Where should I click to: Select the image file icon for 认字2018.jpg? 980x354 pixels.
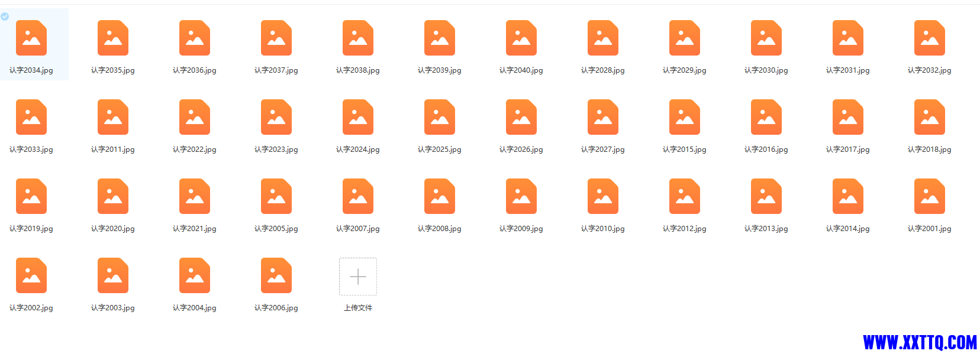930,117
